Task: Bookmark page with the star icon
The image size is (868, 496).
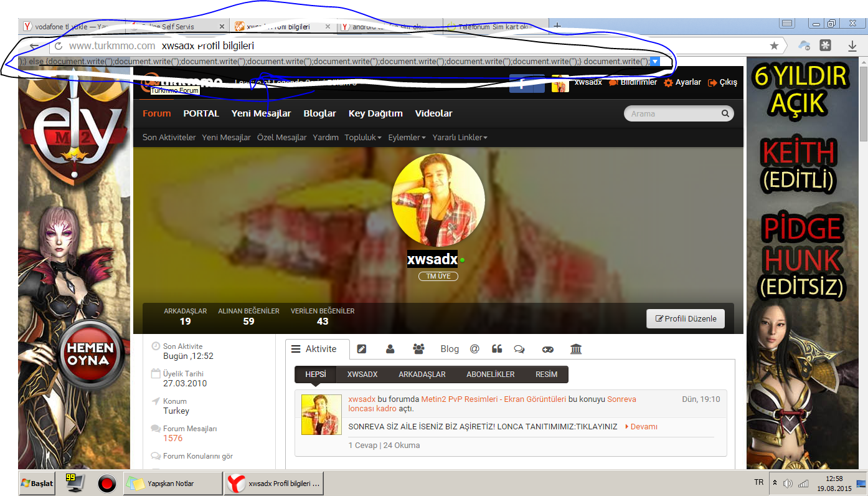Action: (774, 45)
